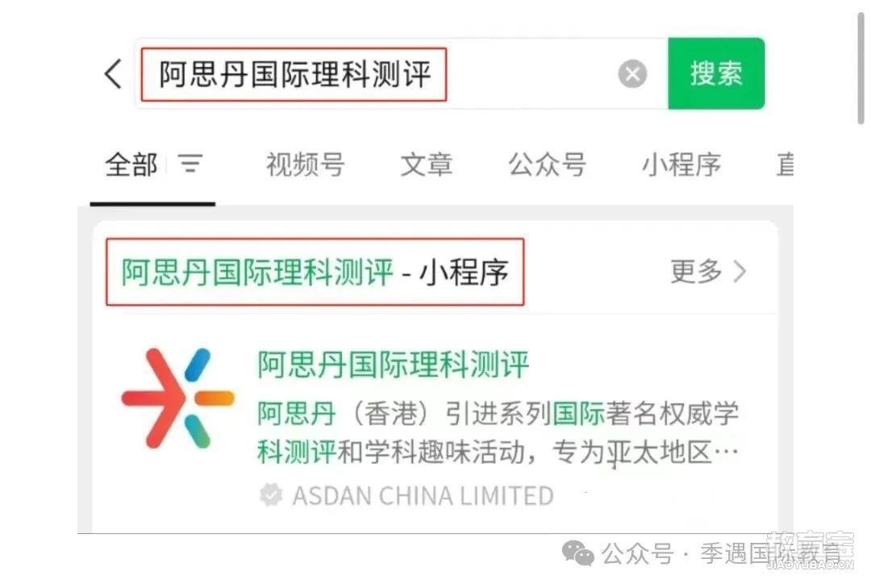871x588 pixels.
Task: Open the green 阿思丹国际理科测评 result title
Action: point(394,365)
